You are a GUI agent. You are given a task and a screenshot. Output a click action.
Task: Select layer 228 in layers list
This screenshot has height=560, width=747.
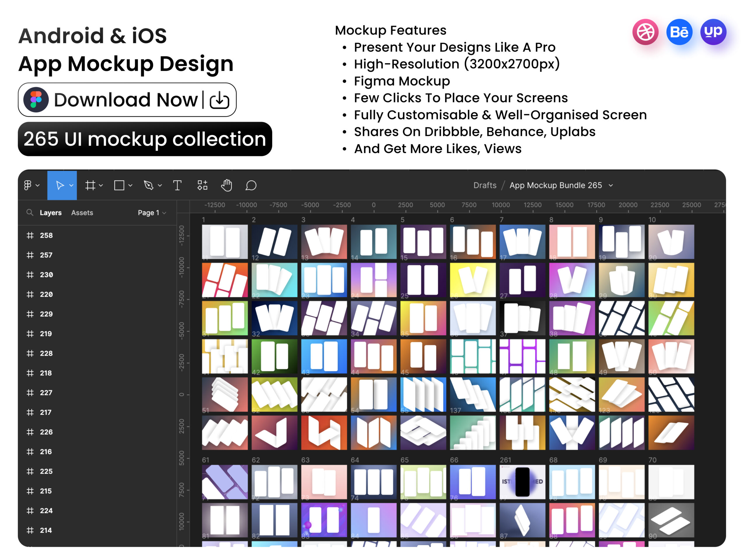click(97, 353)
